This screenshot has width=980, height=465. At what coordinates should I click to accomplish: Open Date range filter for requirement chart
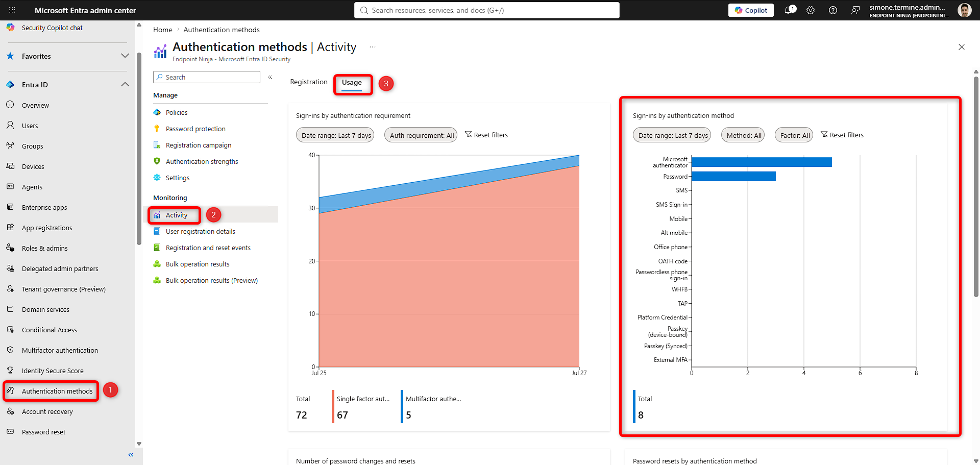(335, 135)
